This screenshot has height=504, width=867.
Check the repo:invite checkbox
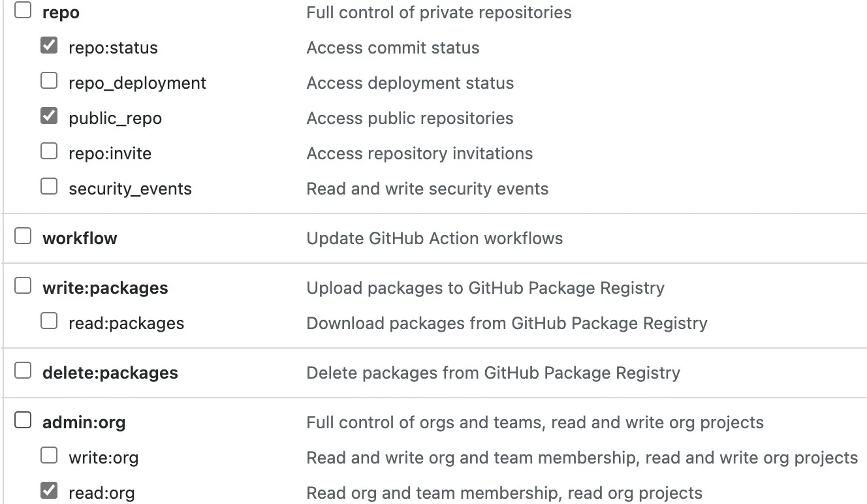click(49, 151)
